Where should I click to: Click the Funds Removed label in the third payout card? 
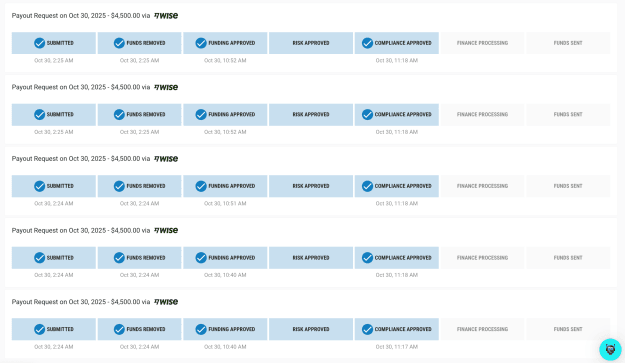tap(146, 186)
